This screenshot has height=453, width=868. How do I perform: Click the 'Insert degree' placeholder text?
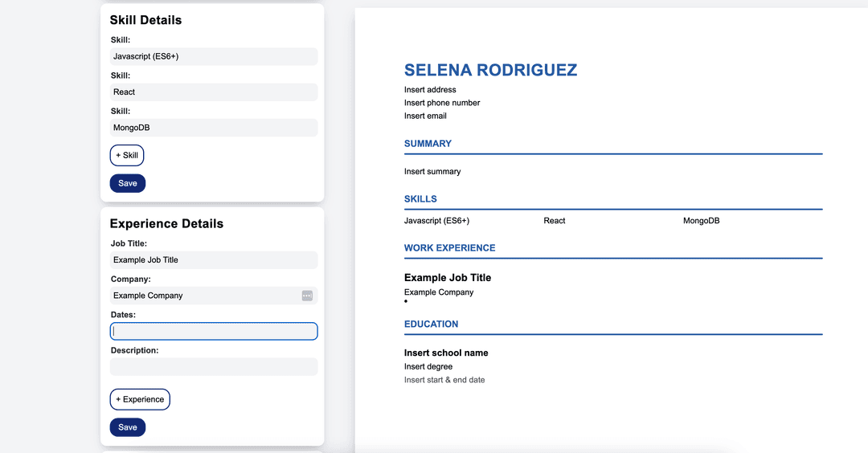point(428,367)
